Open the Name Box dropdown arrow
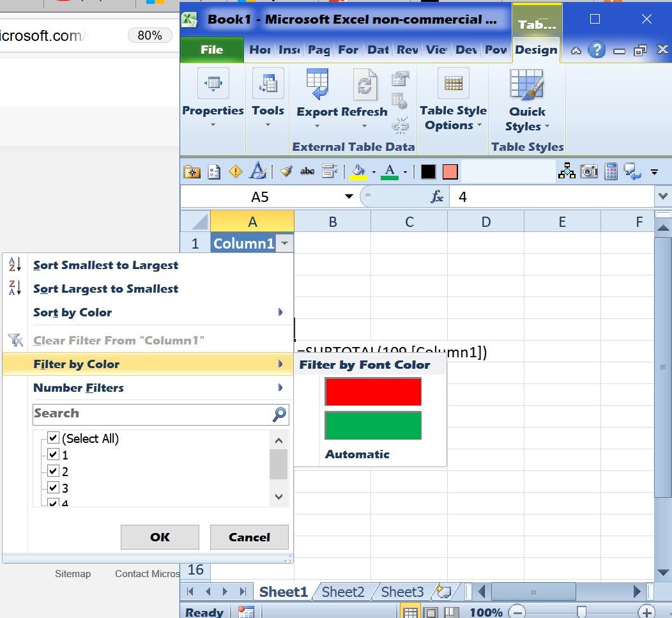This screenshot has height=618, width=672. (x=349, y=196)
